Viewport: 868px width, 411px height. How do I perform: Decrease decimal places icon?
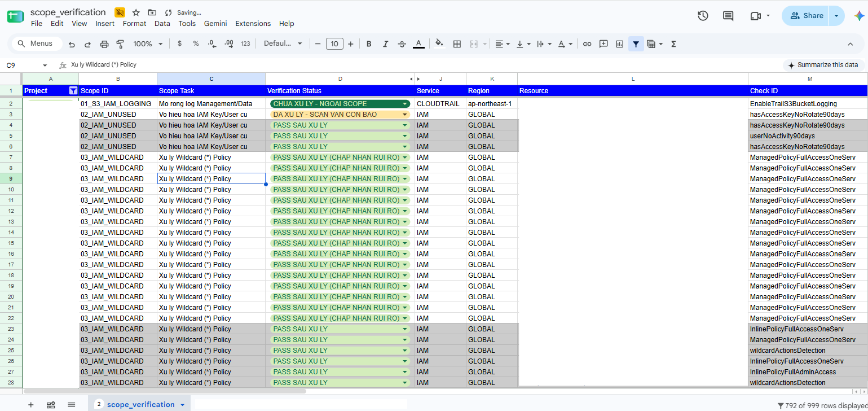[212, 43]
